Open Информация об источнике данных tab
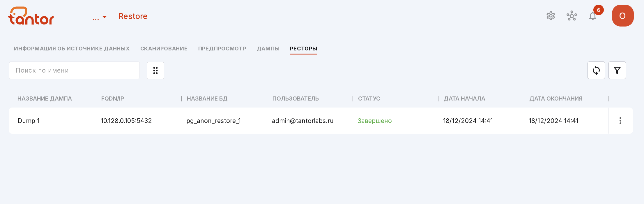Image resolution: width=644 pixels, height=204 pixels. pyautogui.click(x=72, y=49)
